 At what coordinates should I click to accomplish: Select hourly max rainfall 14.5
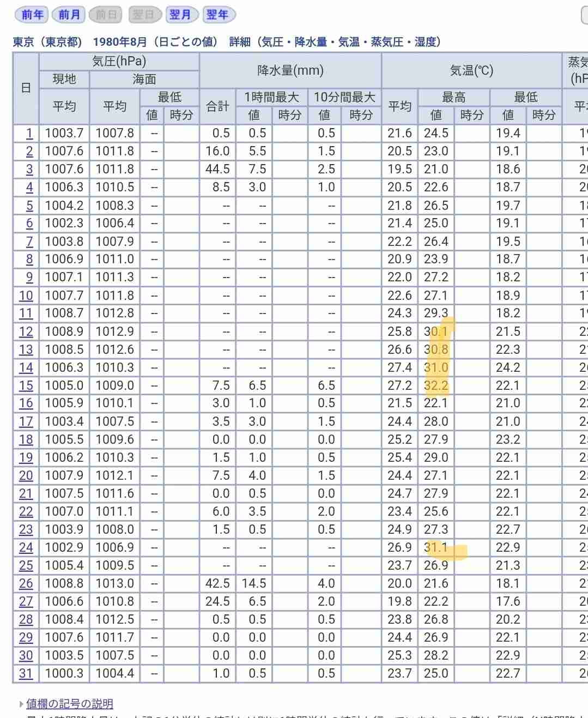tap(254, 583)
